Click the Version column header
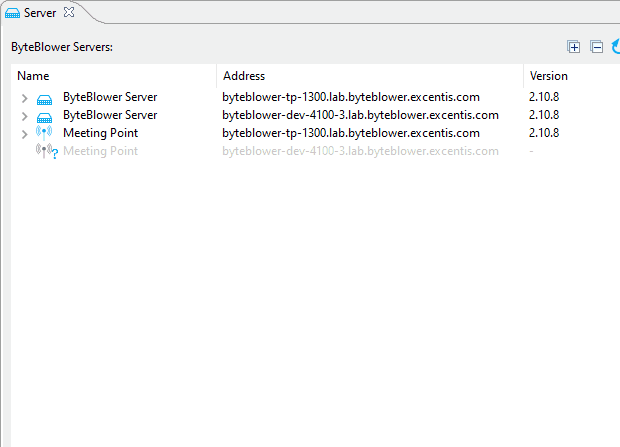620x447 pixels. (x=548, y=76)
